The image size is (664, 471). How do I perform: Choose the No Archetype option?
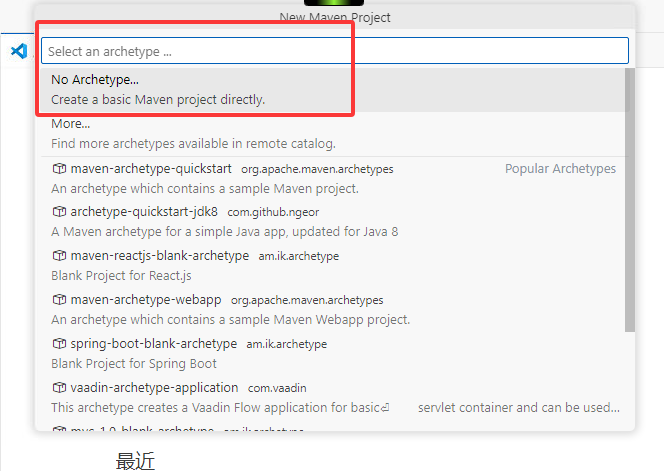point(333,90)
